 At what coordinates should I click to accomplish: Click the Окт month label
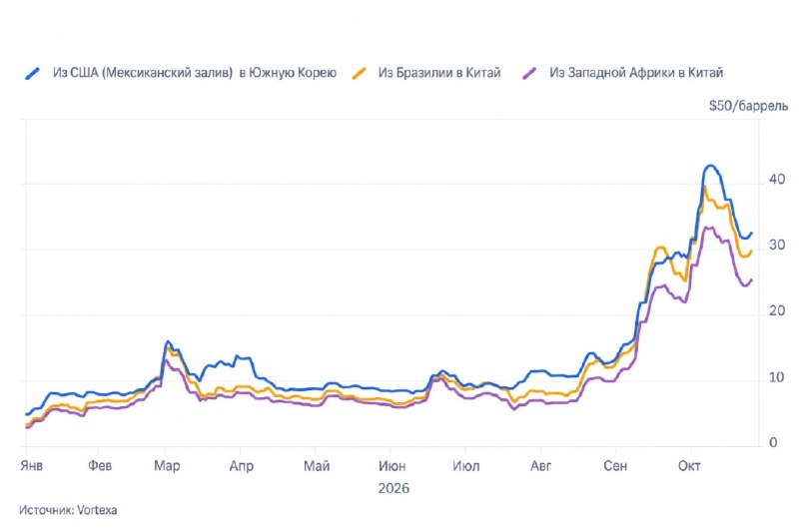point(689,466)
